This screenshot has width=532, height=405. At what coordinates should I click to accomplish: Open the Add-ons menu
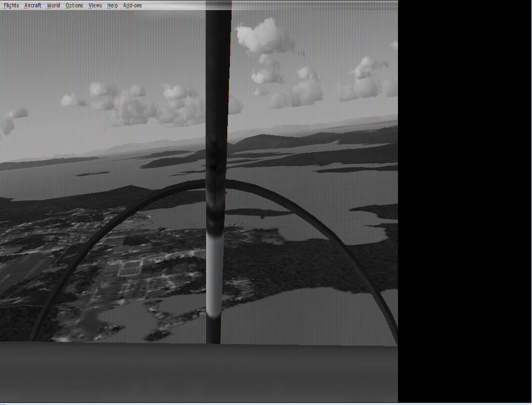click(x=132, y=5)
